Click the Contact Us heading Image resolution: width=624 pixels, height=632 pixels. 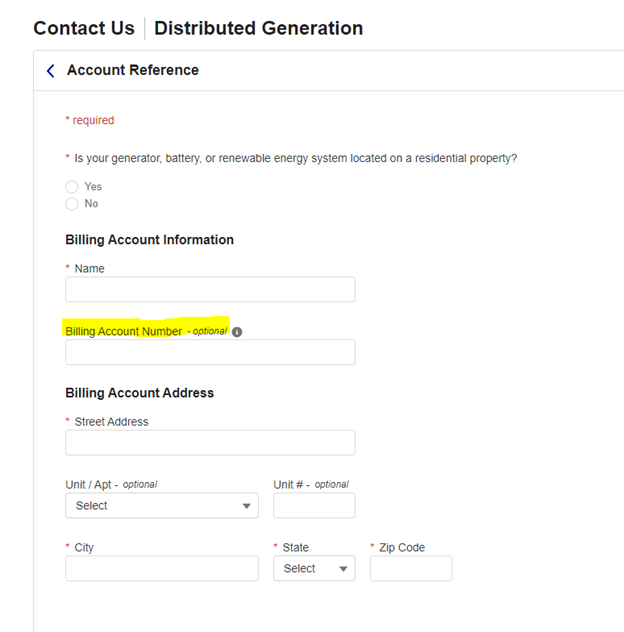84,28
